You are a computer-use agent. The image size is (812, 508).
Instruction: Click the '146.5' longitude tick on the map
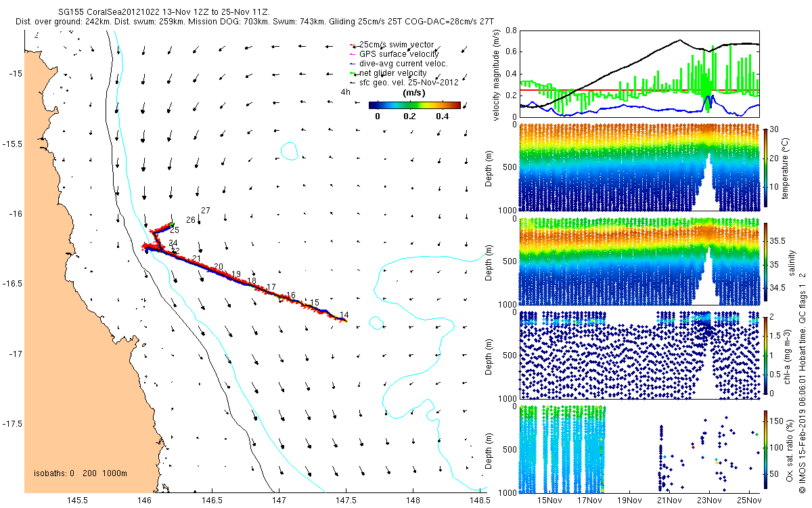212,501
